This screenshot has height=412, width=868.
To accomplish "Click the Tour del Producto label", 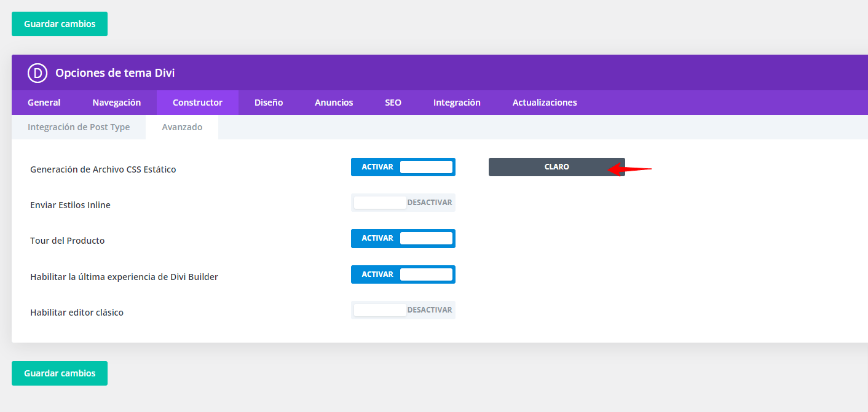I will pos(68,241).
